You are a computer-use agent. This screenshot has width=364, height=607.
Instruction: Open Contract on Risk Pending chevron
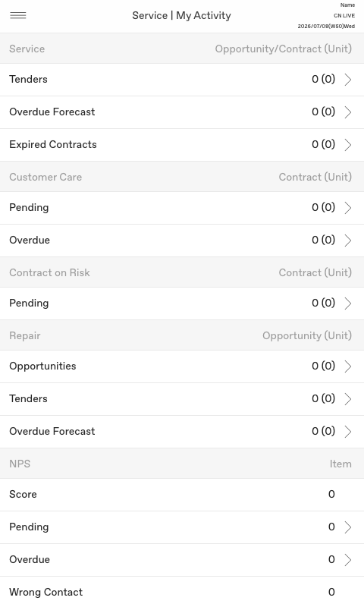(x=348, y=303)
